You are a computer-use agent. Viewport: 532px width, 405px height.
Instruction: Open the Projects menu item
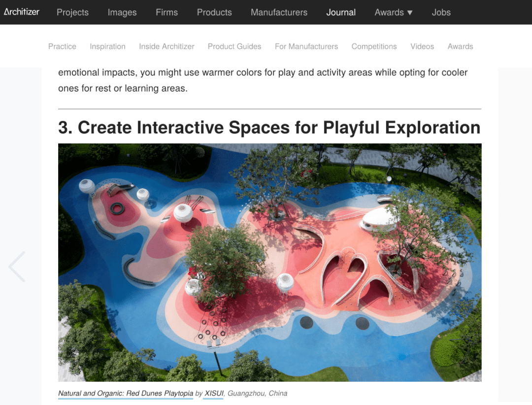[x=72, y=12]
